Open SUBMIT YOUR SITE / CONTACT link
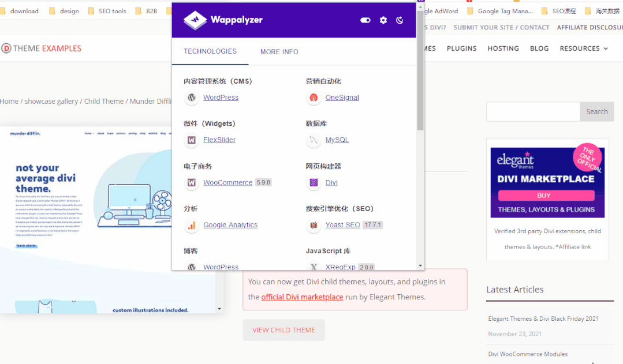Image resolution: width=623 pixels, height=364 pixels. click(501, 27)
